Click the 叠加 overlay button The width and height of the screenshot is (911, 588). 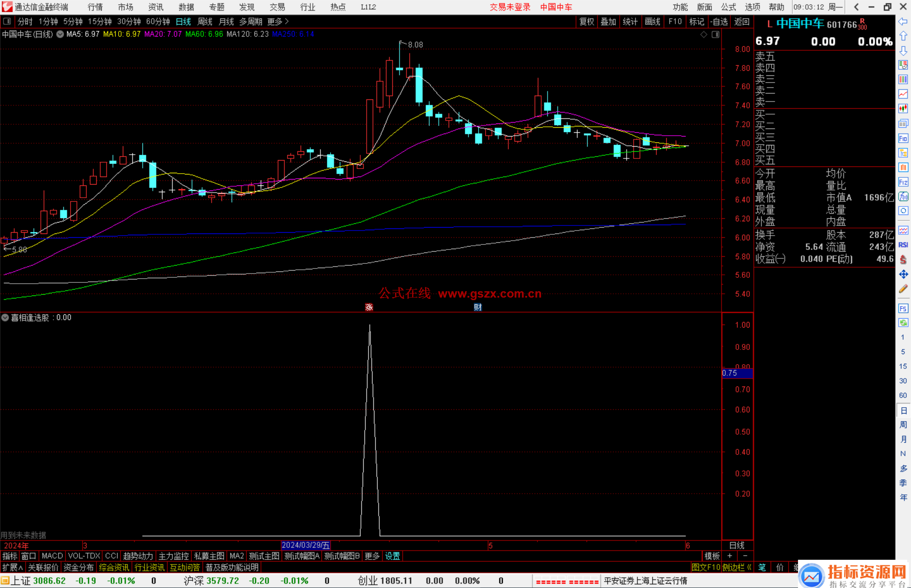[x=608, y=21]
